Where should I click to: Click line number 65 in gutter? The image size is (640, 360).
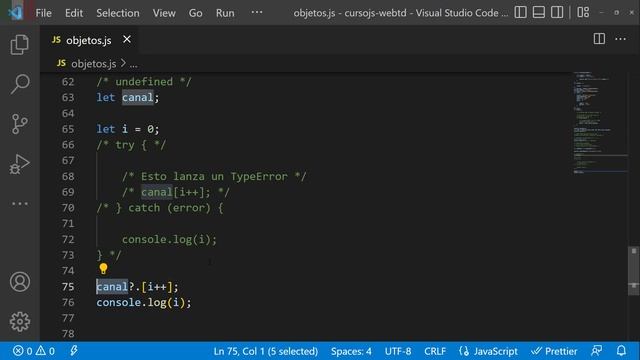point(68,129)
